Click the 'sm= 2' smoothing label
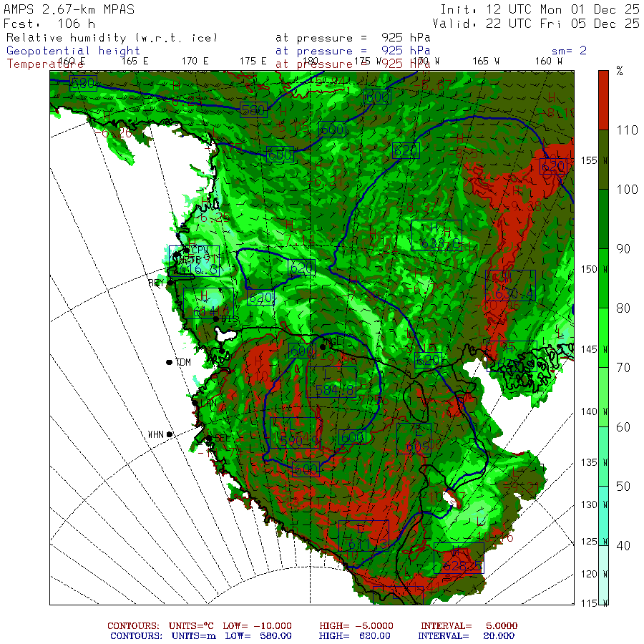This screenshot has height=644, width=644. click(x=569, y=51)
